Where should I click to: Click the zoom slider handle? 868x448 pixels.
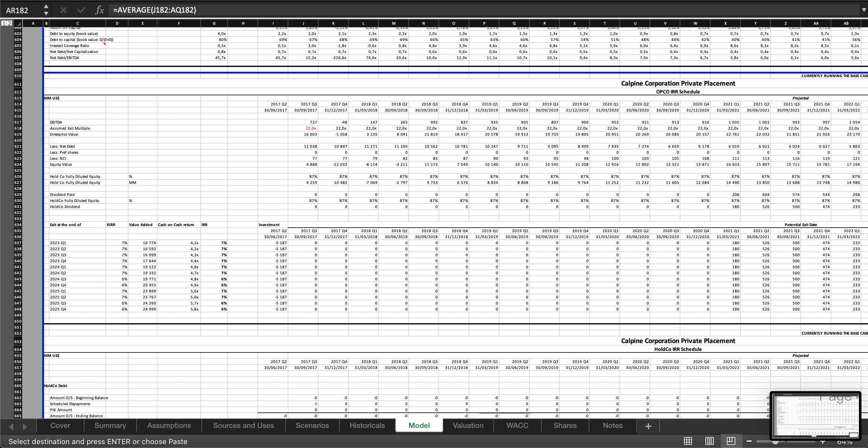775,441
